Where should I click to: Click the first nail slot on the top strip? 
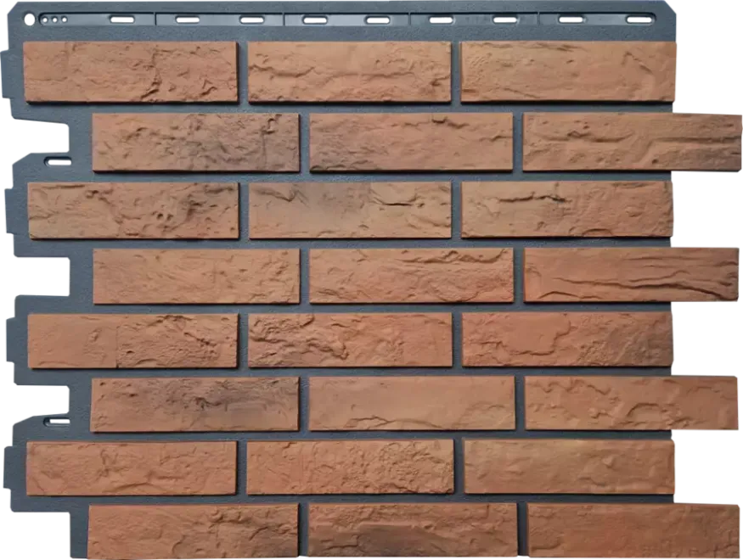[x=121, y=19]
